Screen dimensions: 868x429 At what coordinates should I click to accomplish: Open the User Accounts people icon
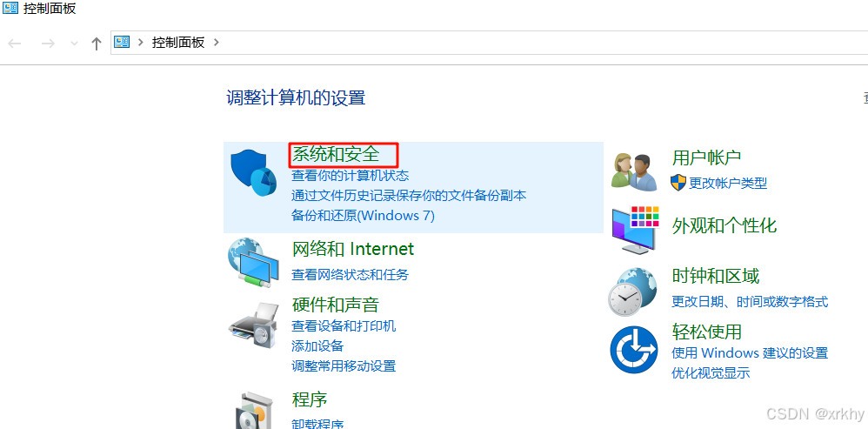tap(634, 172)
